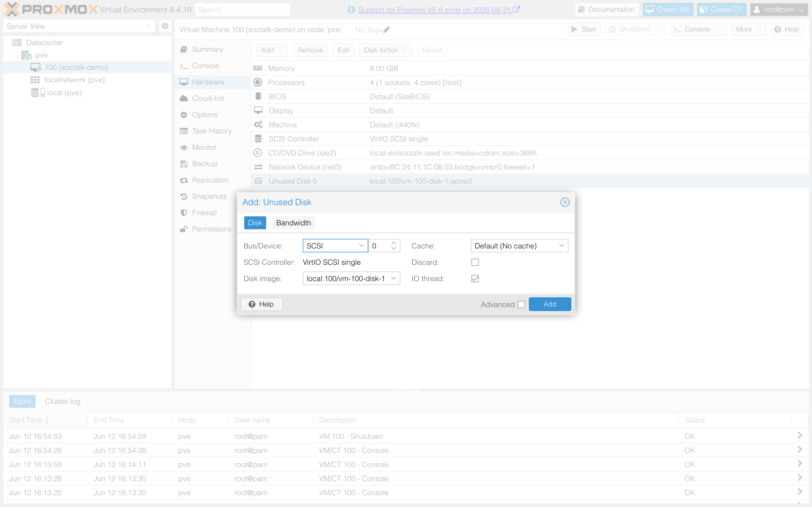Click the Firewall shield icon

pyautogui.click(x=184, y=213)
